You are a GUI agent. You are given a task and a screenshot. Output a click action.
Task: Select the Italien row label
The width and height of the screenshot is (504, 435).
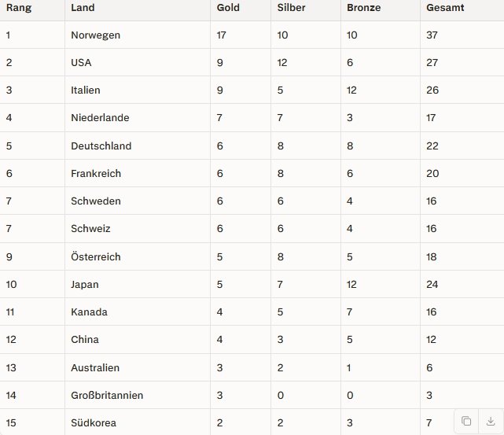pyautogui.click(x=86, y=90)
